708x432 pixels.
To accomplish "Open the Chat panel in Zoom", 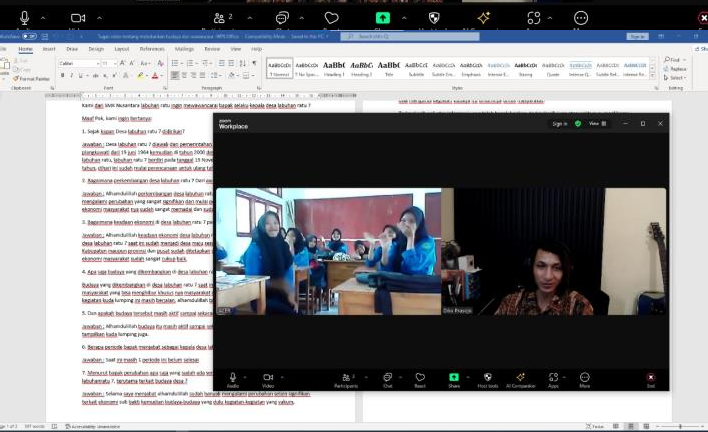I will [387, 378].
